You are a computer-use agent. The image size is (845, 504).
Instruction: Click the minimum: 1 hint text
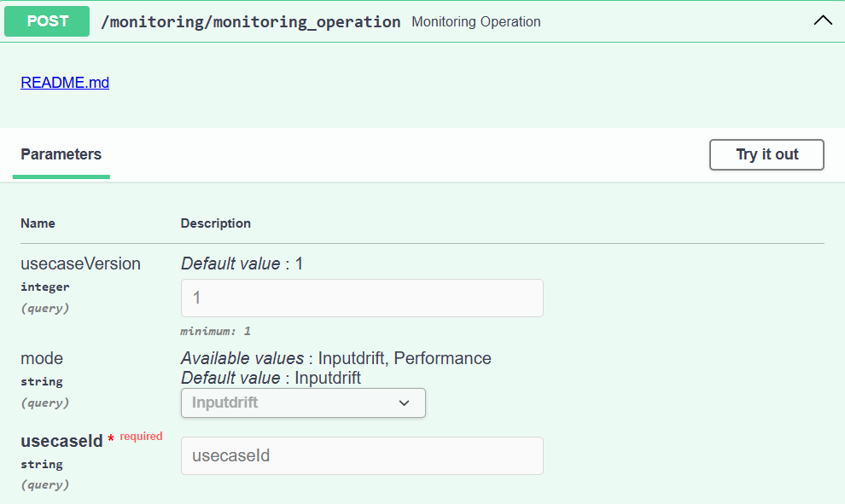(215, 331)
